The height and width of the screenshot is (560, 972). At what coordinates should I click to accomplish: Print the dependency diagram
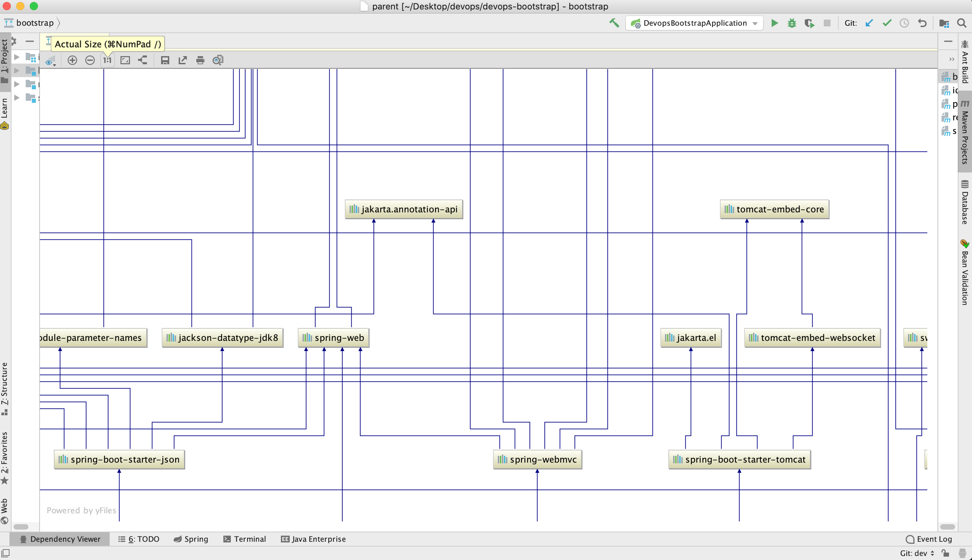(200, 61)
